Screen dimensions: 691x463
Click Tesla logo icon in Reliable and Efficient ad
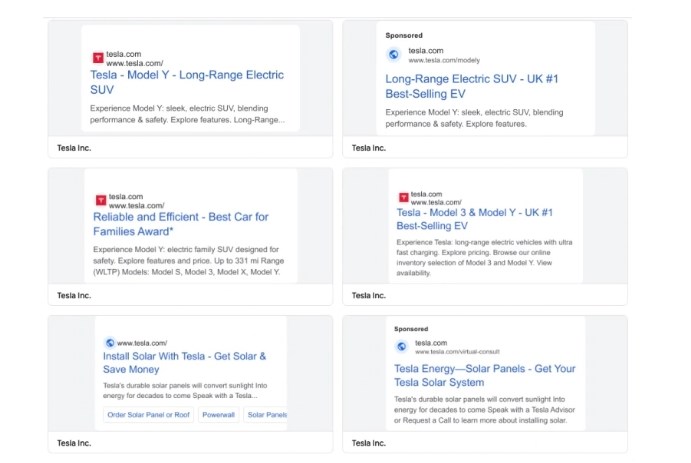101,200
